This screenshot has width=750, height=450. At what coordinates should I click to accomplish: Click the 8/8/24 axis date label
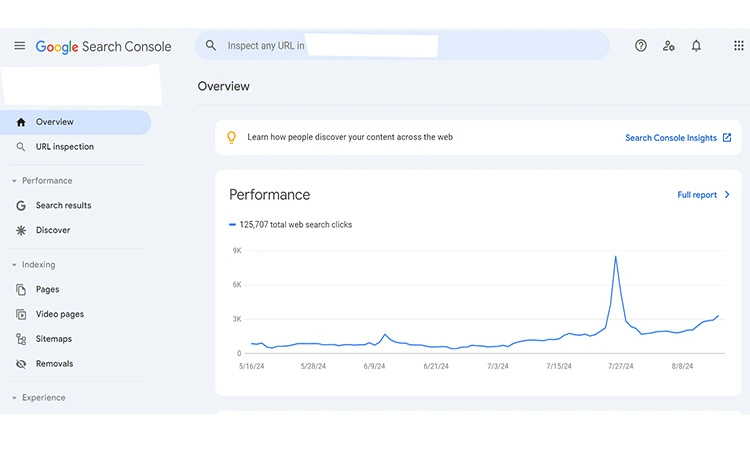pyautogui.click(x=682, y=366)
